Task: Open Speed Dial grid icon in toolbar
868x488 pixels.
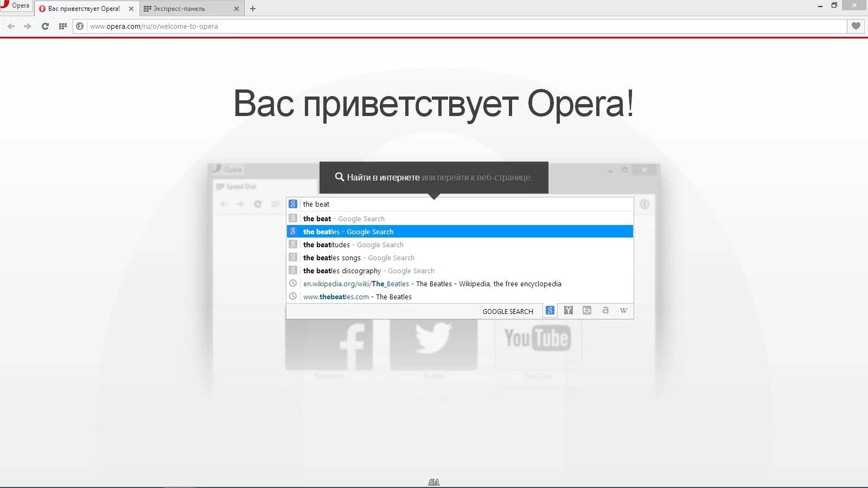Action: 62,26
